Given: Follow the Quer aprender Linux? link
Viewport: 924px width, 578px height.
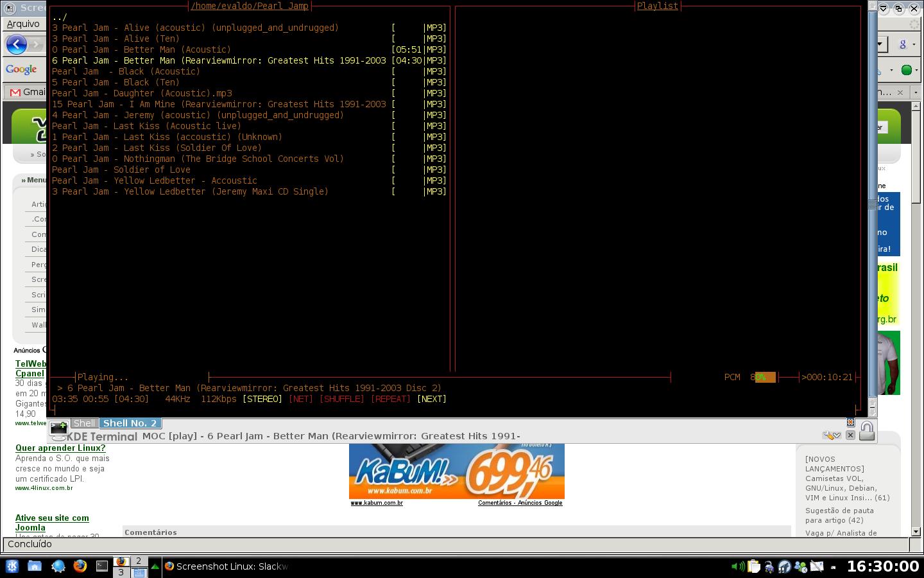Looking at the screenshot, I should pos(60,448).
